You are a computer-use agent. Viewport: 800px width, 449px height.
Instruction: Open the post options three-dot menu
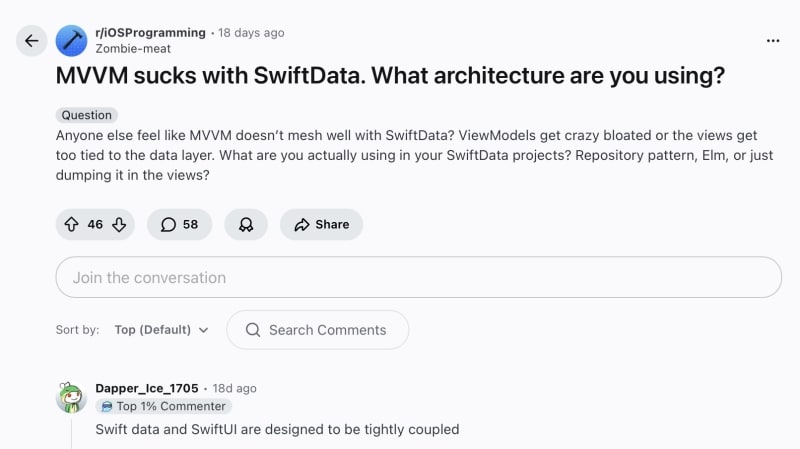pos(772,41)
